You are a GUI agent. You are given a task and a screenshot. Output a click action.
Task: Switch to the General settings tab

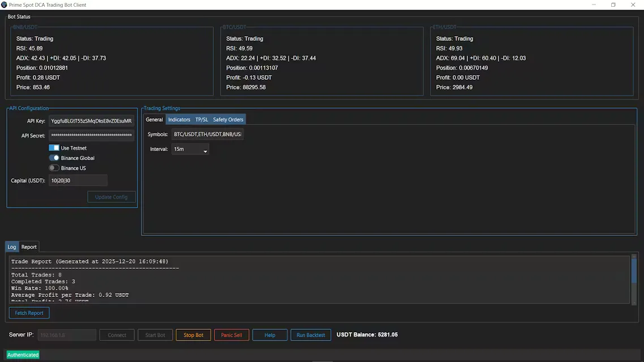154,120
